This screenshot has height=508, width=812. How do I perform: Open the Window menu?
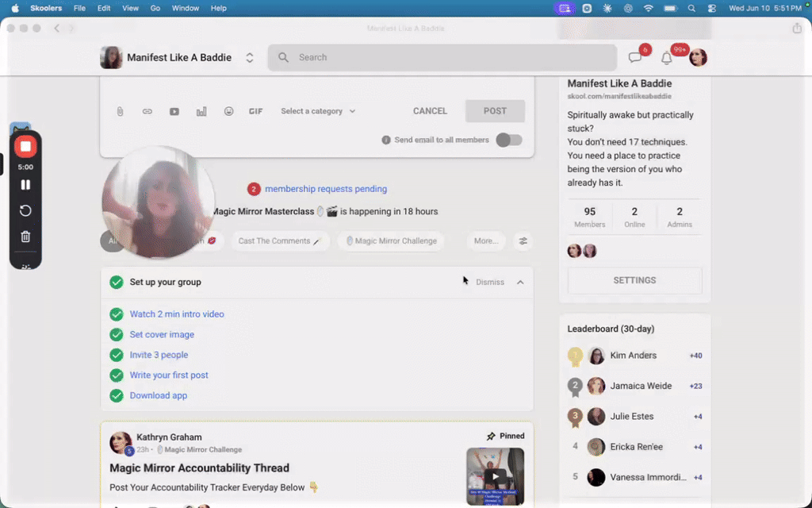tap(185, 8)
